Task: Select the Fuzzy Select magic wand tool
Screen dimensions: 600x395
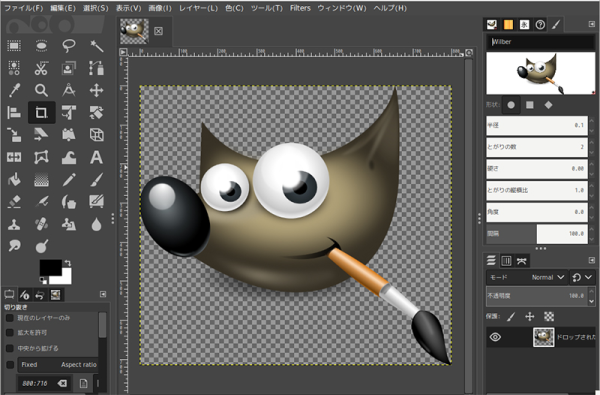Action: point(96,46)
